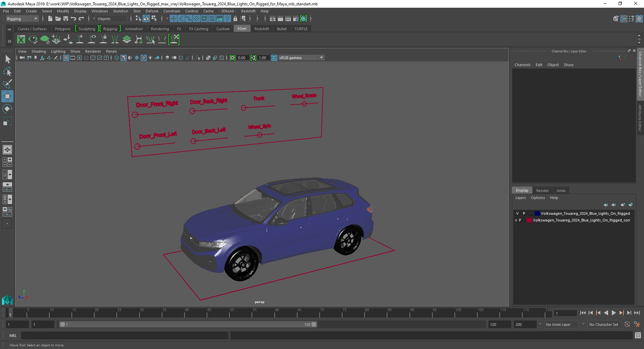Image resolution: width=644 pixels, height=349 pixels.
Task: Toggle visibility V of Rigged_con layer
Action: 516,220
